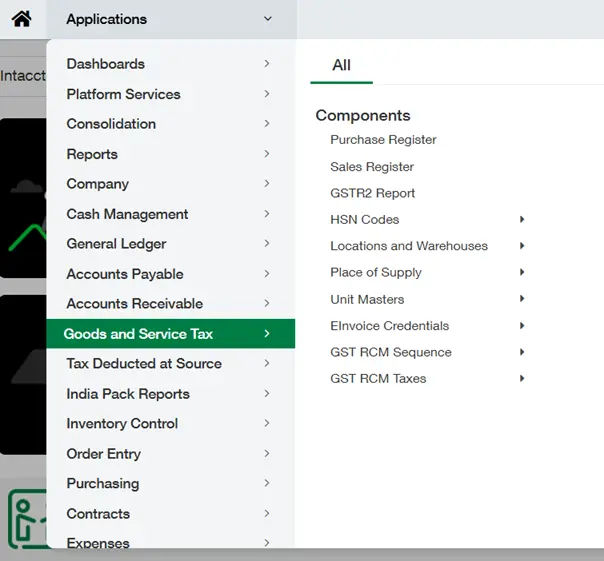This screenshot has height=561, width=604.
Task: Expand Company chevron arrow
Action: 267,183
